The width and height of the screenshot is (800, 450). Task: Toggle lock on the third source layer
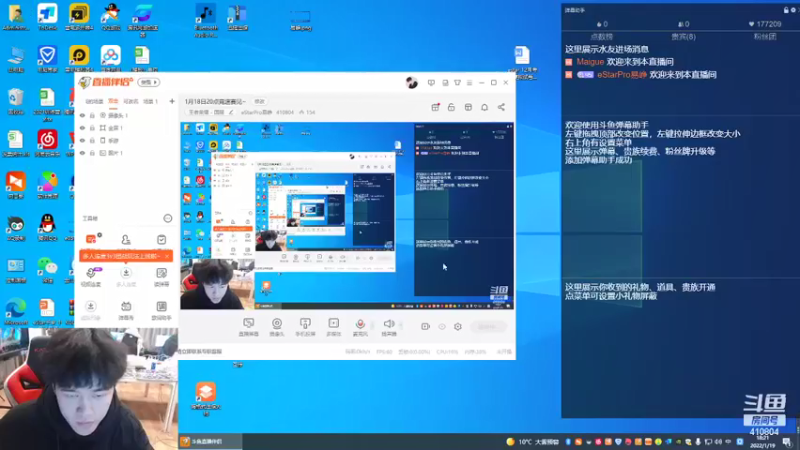pyautogui.click(x=92, y=140)
